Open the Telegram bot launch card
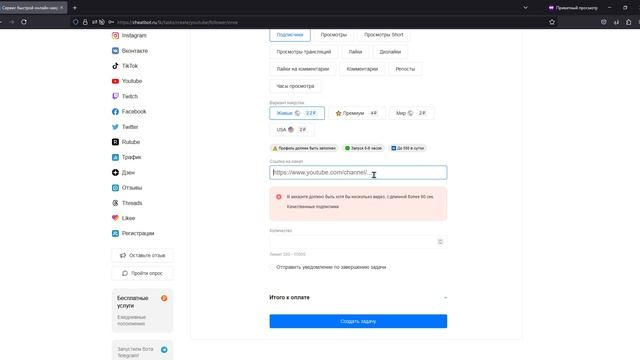 tap(142, 351)
